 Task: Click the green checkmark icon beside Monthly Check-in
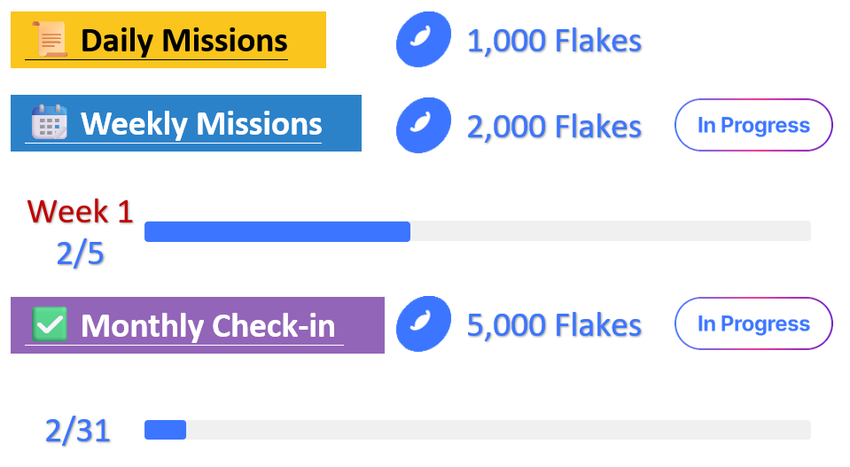50,325
